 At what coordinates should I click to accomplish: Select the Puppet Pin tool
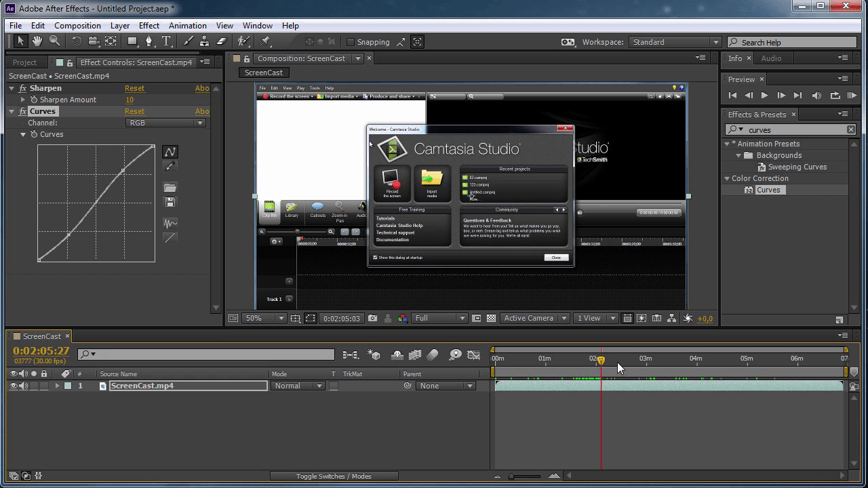click(x=266, y=41)
